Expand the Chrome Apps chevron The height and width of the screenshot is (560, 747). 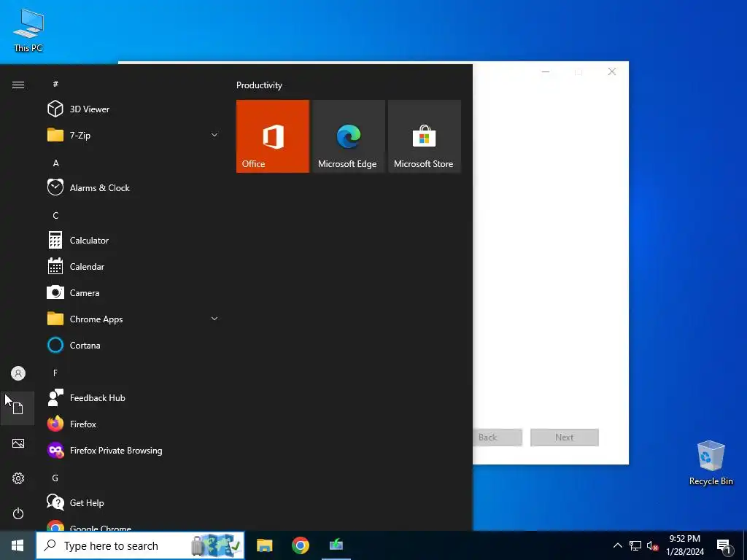coord(214,319)
